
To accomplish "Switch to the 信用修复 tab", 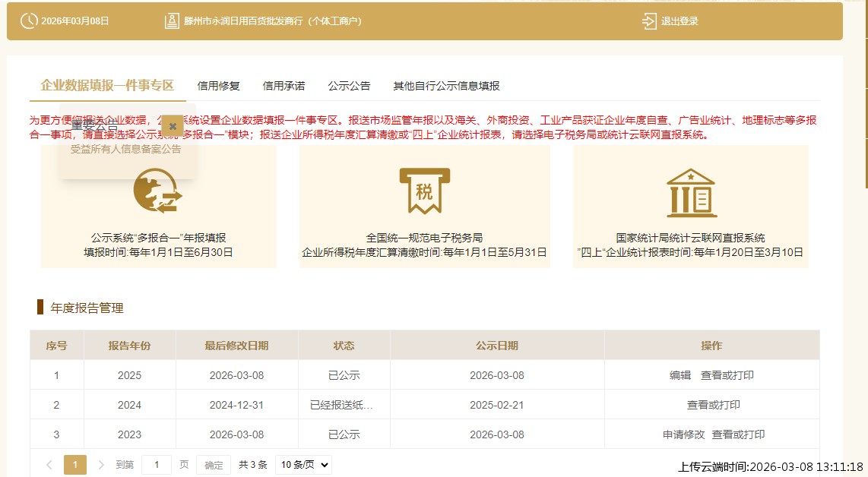I will (217, 86).
